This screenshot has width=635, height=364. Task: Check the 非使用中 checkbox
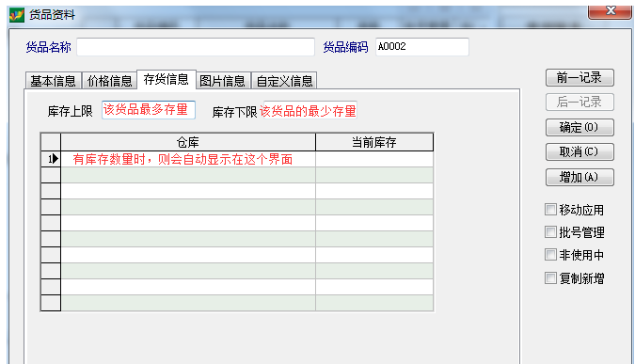coord(550,255)
